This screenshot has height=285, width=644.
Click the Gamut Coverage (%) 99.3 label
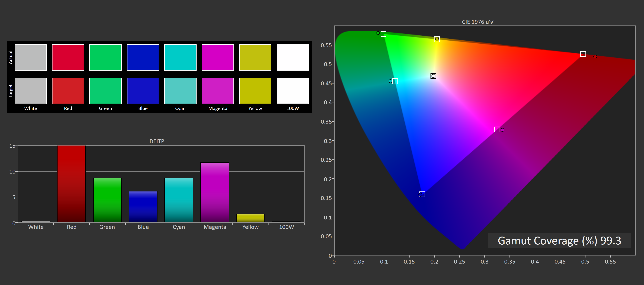pyautogui.click(x=559, y=241)
